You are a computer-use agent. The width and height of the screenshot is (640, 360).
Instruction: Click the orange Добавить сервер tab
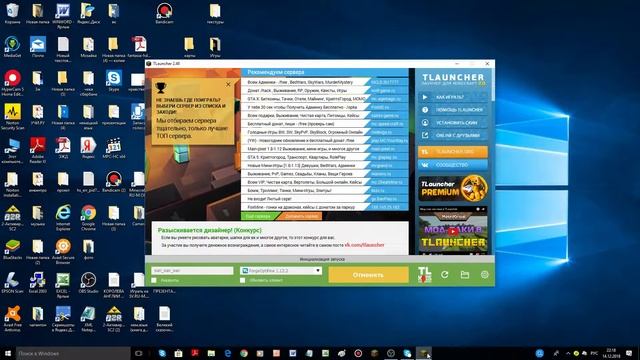point(301,216)
